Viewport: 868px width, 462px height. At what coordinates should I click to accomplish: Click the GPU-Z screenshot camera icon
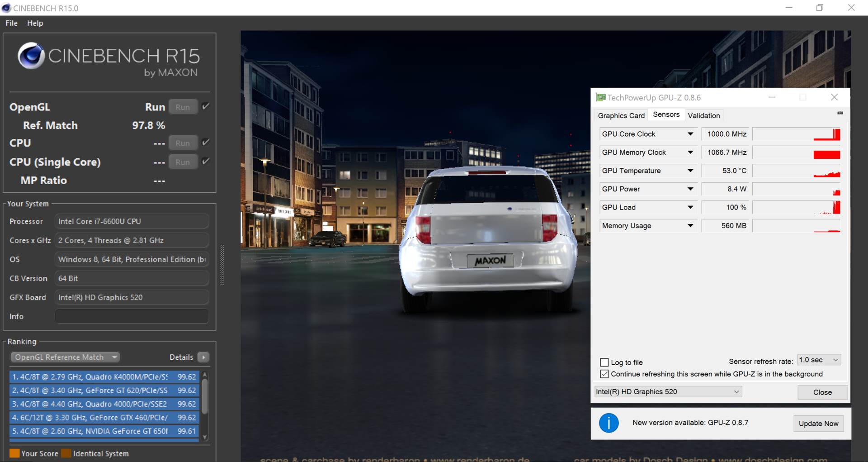[840, 113]
